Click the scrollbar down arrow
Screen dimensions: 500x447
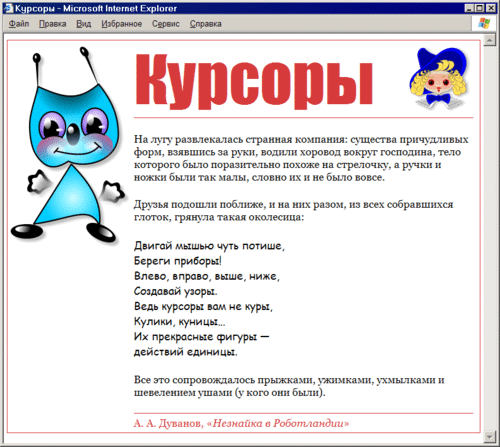pyautogui.click(x=490, y=436)
